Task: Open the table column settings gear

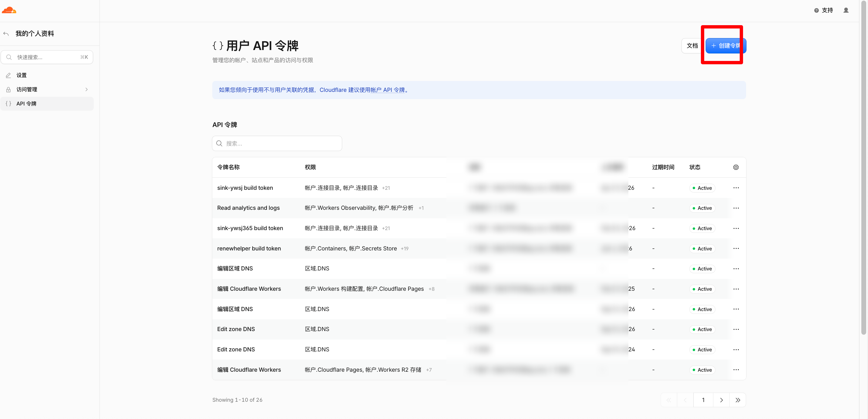Action: pos(735,167)
